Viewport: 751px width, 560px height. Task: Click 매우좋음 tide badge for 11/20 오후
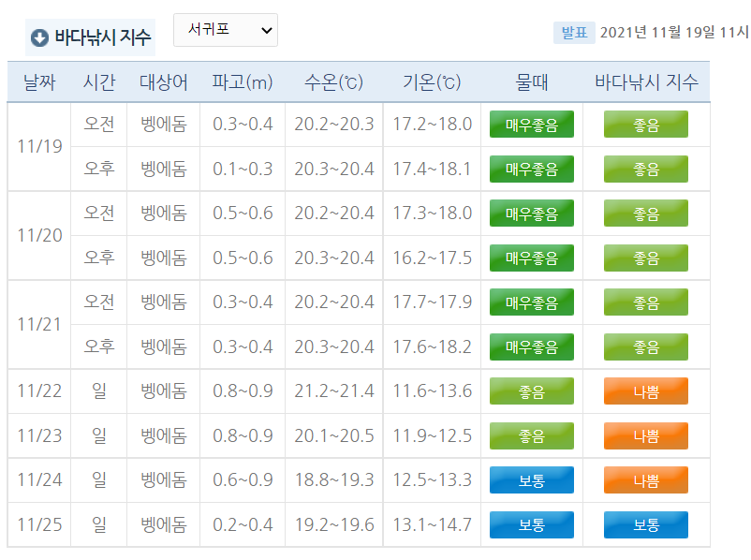[532, 258]
